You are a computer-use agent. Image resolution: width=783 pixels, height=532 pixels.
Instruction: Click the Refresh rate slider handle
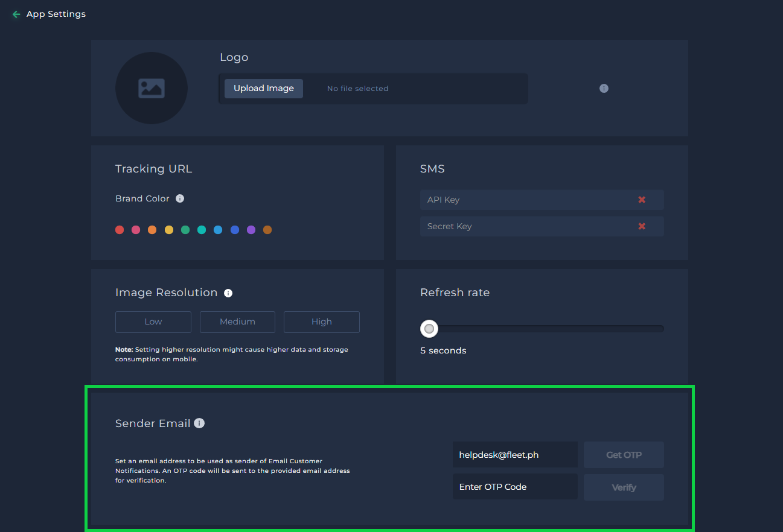tap(429, 329)
